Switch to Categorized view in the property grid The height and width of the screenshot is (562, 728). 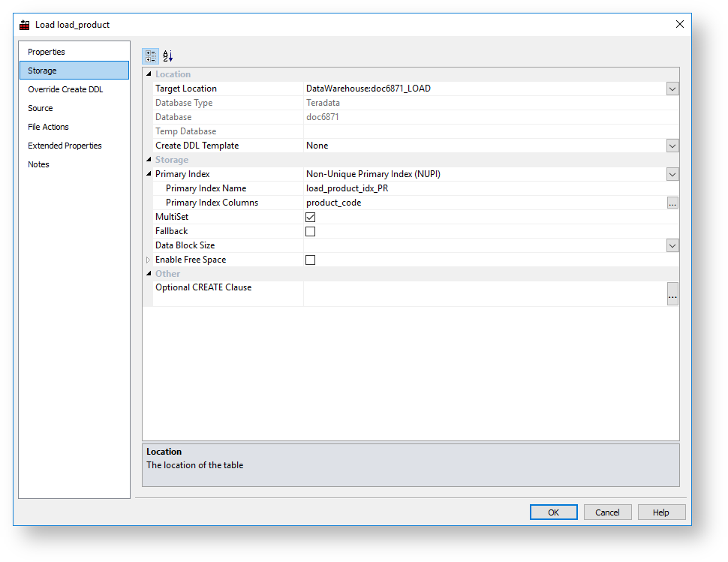coord(150,56)
